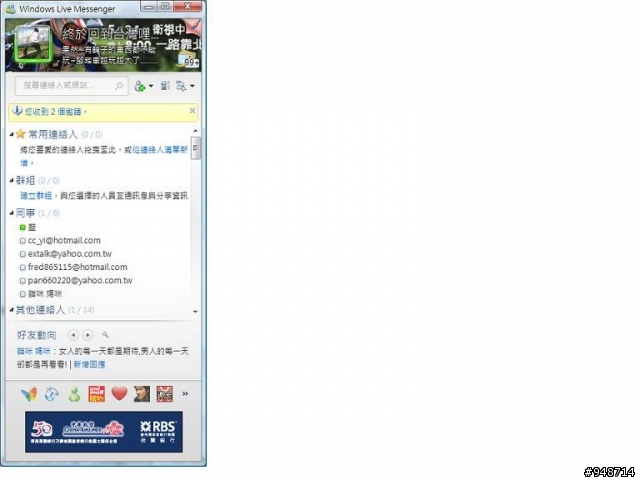This screenshot has width=640, height=480.
Task: Click the contact list layout icon
Action: click(x=165, y=86)
